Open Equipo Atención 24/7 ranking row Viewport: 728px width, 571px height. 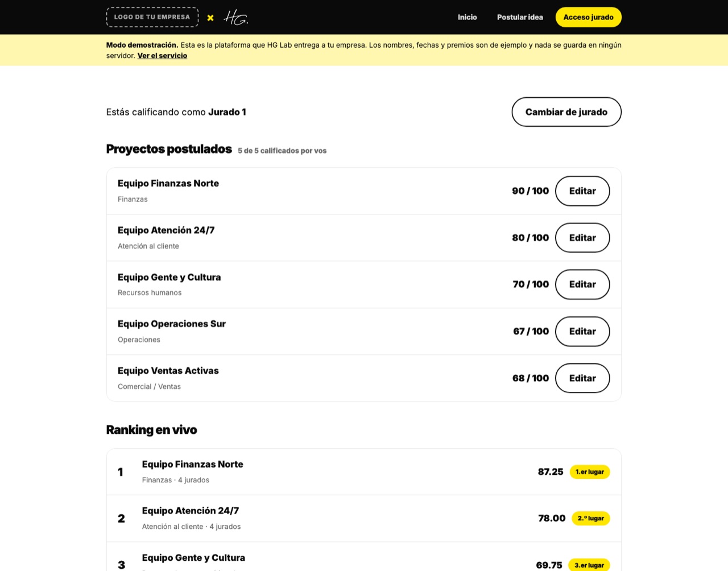point(364,519)
